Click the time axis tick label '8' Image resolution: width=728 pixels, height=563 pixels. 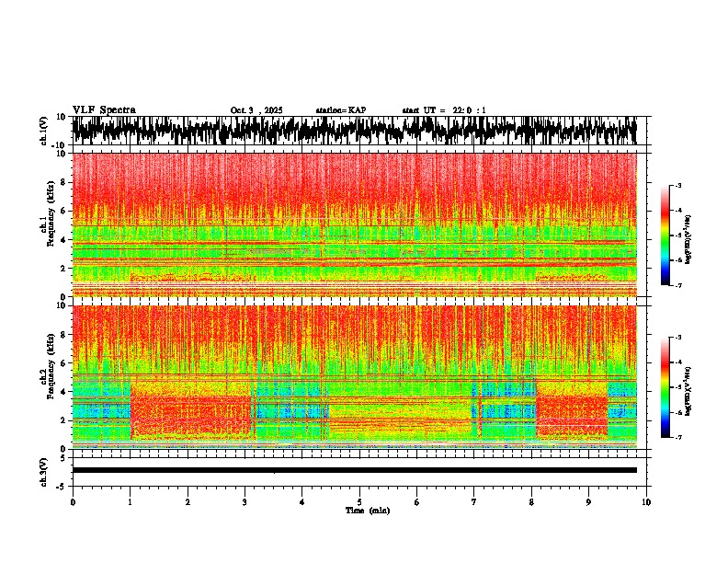coord(531,502)
